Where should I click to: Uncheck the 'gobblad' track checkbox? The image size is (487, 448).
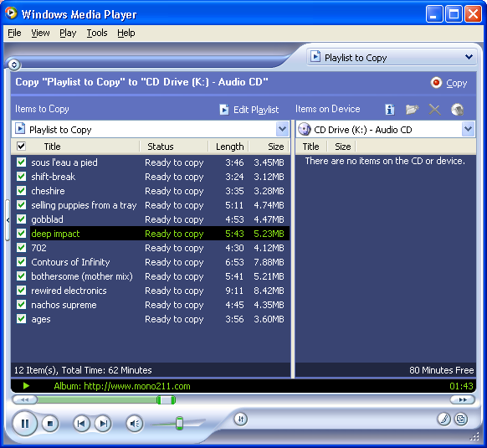click(21, 219)
